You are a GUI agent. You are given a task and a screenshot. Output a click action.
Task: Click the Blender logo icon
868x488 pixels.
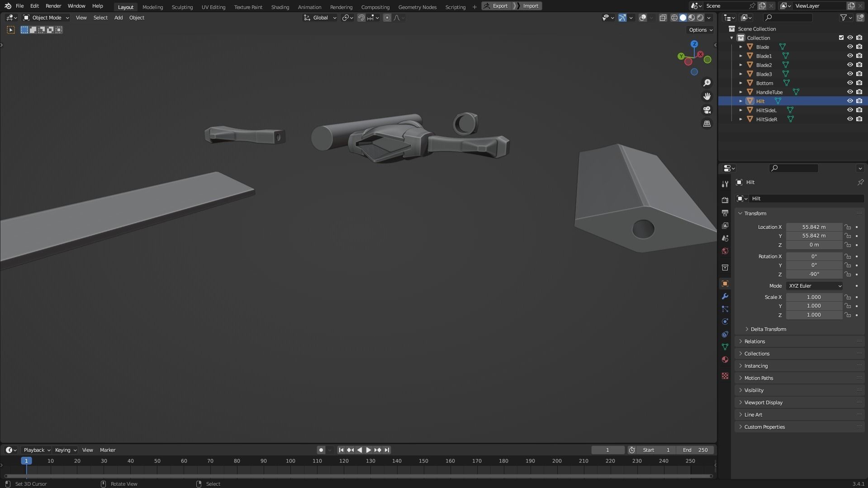[8, 6]
